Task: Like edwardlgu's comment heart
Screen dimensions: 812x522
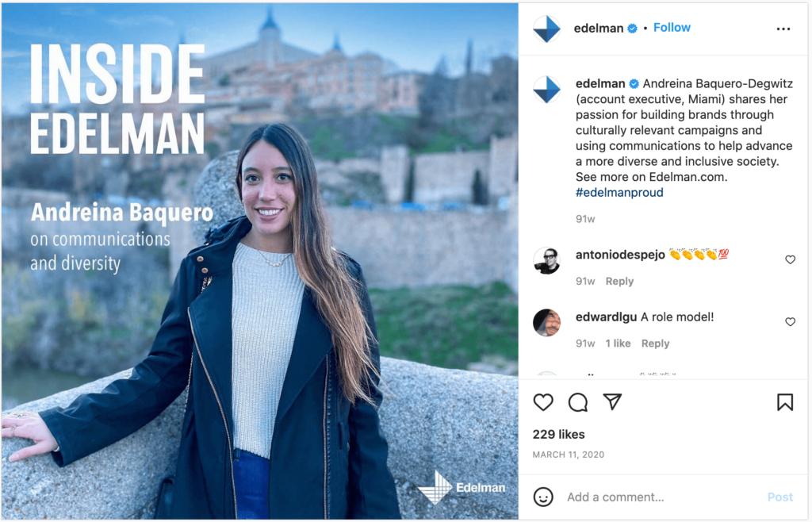Action: [791, 322]
